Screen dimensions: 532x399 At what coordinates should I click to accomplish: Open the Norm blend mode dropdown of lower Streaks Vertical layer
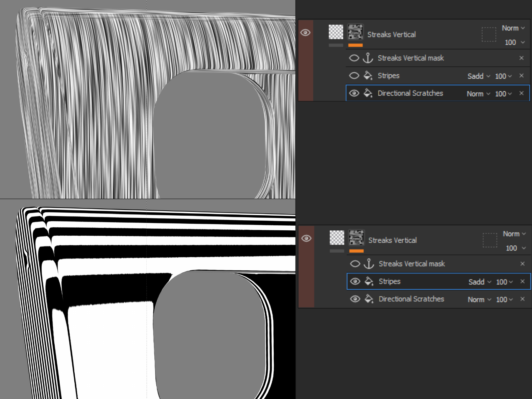coord(514,234)
